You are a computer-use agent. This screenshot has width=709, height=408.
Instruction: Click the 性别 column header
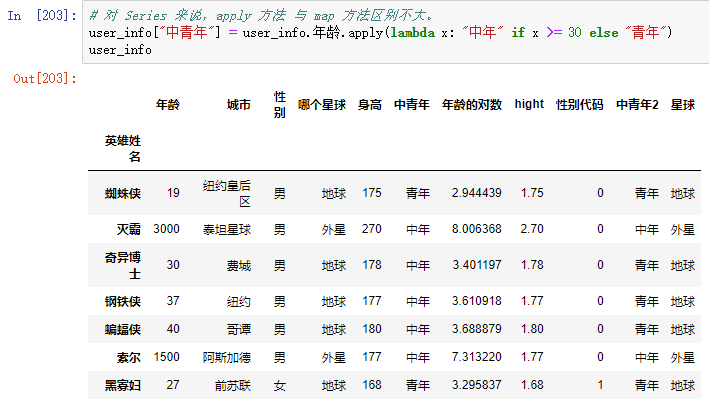[279, 105]
